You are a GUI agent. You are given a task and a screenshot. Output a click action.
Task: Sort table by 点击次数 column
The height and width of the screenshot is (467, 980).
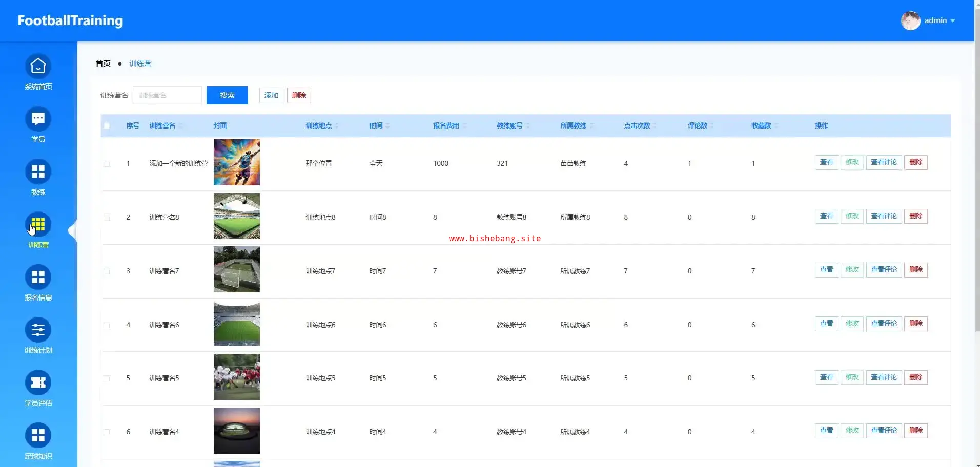[x=637, y=126]
